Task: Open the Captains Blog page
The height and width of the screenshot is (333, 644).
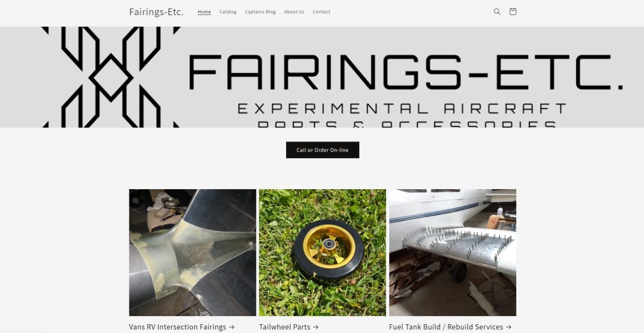Action: (260, 12)
